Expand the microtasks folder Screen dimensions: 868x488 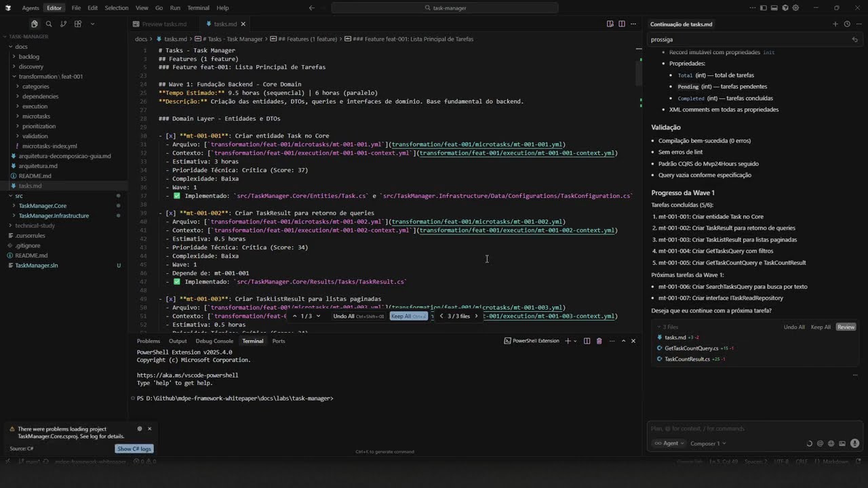36,116
